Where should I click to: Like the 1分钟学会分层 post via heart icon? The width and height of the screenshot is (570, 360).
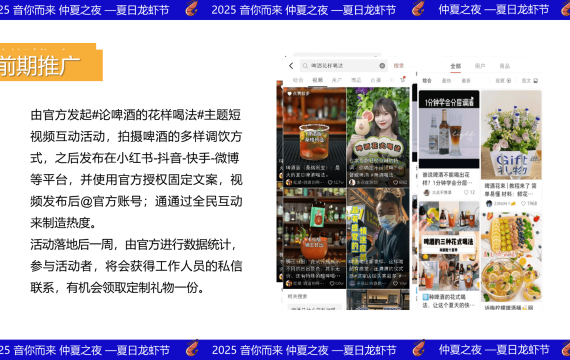click(x=466, y=192)
